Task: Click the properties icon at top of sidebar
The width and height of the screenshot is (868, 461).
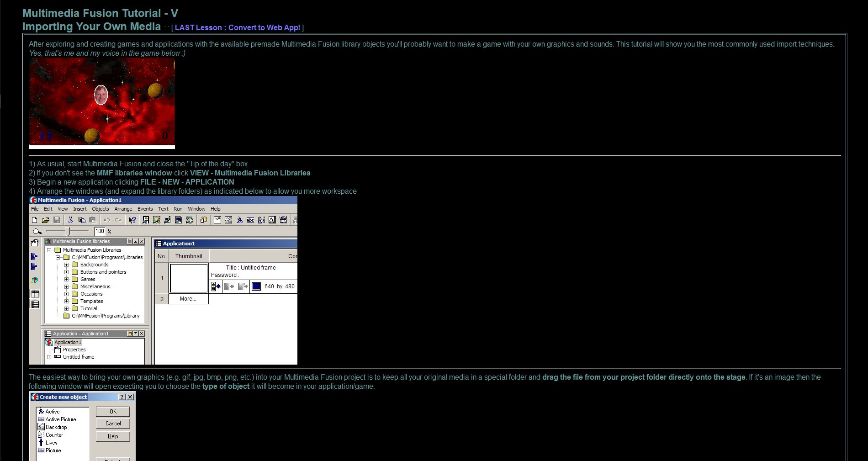Action: click(x=35, y=243)
